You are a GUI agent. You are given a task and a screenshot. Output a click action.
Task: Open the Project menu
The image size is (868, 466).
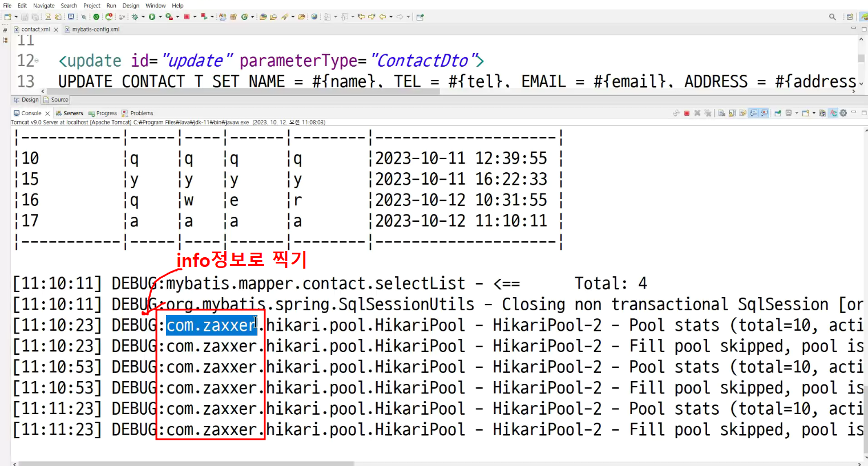tap(92, 6)
